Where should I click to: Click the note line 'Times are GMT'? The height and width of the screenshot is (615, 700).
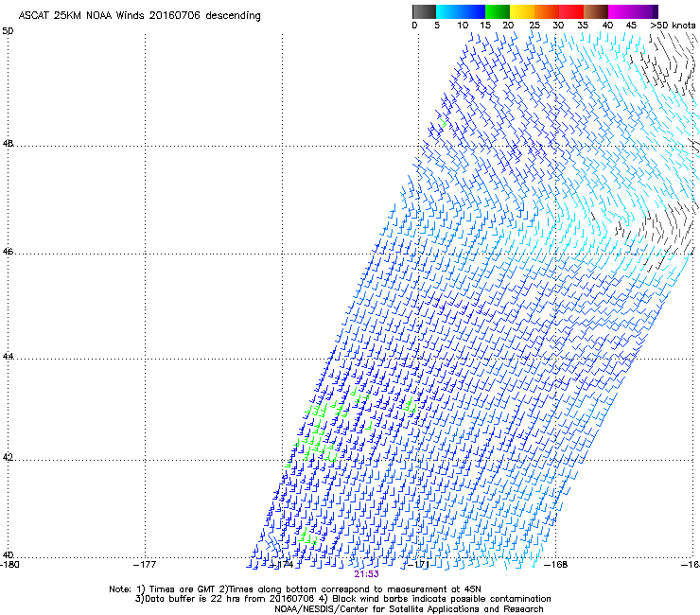click(181, 589)
